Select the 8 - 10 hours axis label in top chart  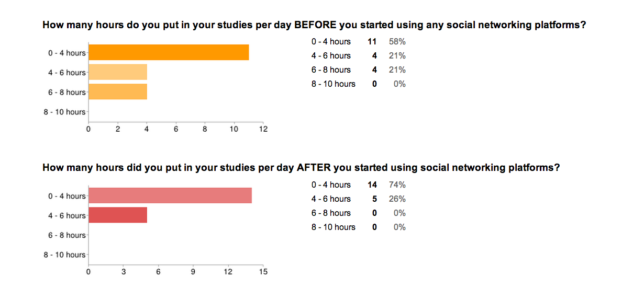coord(64,112)
